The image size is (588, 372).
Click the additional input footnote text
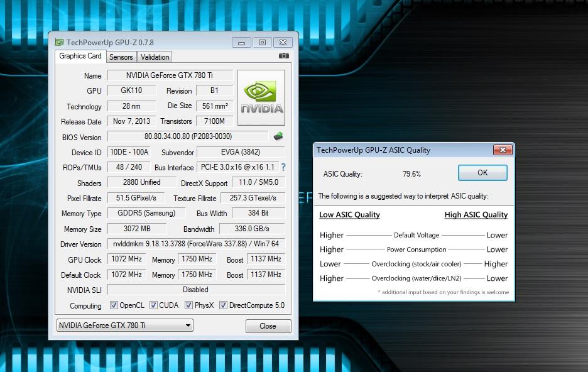(x=444, y=292)
